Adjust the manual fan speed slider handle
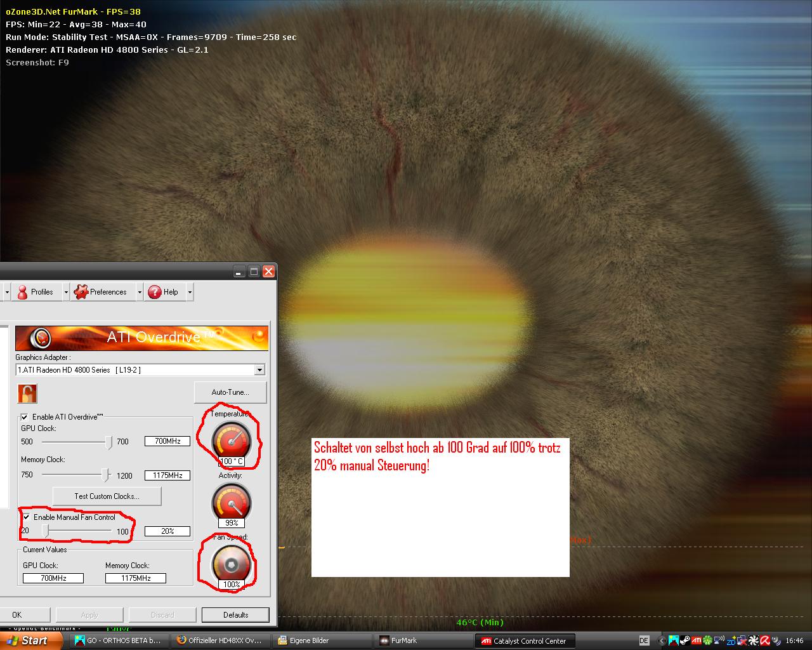Screen dimensions: 812x650 pyautogui.click(x=46, y=531)
